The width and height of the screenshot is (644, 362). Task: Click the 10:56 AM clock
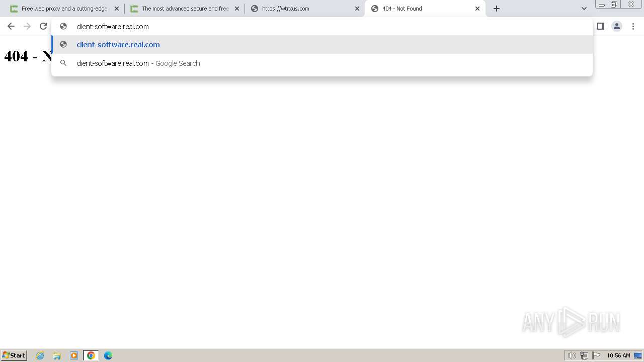pyautogui.click(x=618, y=355)
